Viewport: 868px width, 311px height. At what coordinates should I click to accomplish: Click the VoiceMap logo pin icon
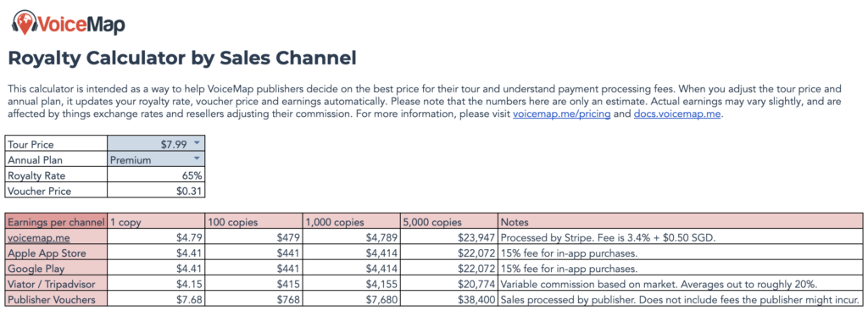25,23
